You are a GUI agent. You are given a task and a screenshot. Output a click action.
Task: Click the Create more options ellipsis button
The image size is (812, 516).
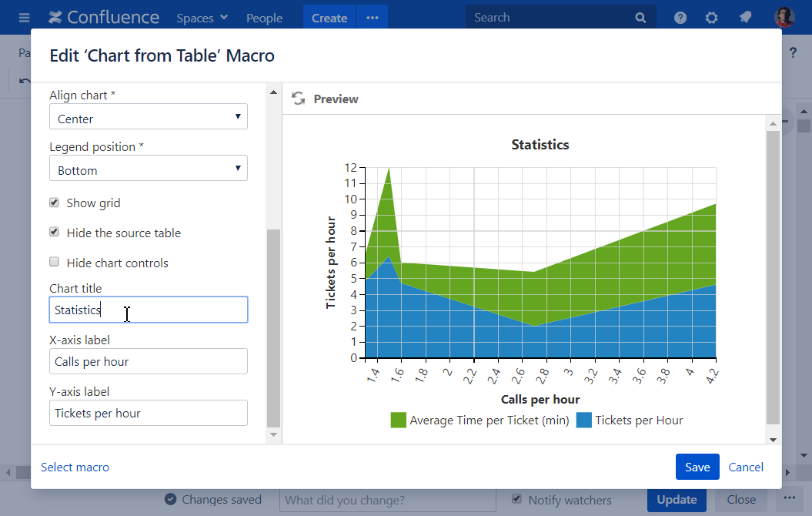point(373,18)
